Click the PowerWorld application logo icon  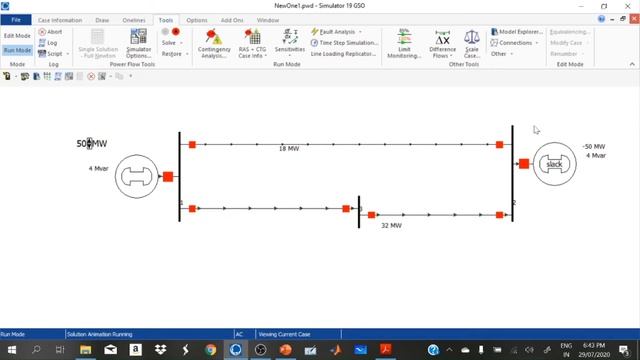[x=5, y=6]
